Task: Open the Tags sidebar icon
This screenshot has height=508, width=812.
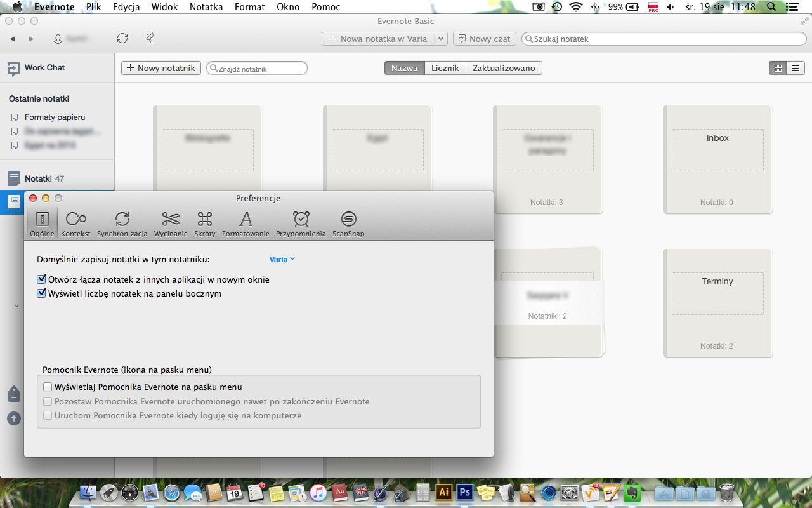Action: pos(13,394)
